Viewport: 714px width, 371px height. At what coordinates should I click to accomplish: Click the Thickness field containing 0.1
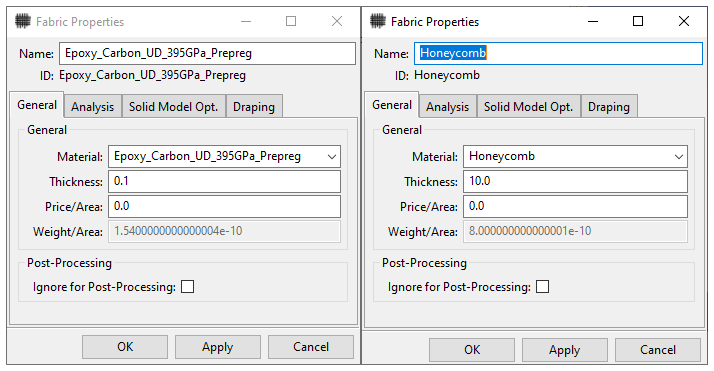[x=224, y=181]
